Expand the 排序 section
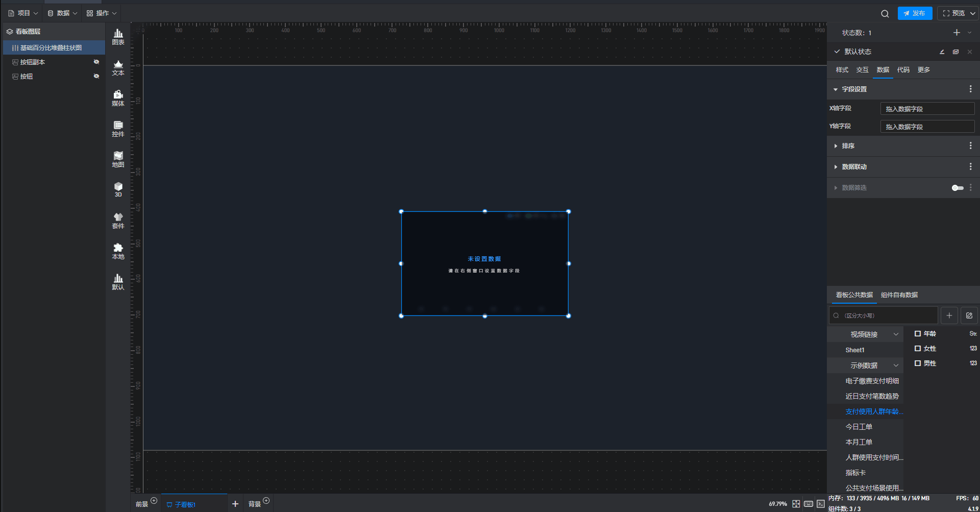Screen dimensions: 980x512 [x=848, y=146]
